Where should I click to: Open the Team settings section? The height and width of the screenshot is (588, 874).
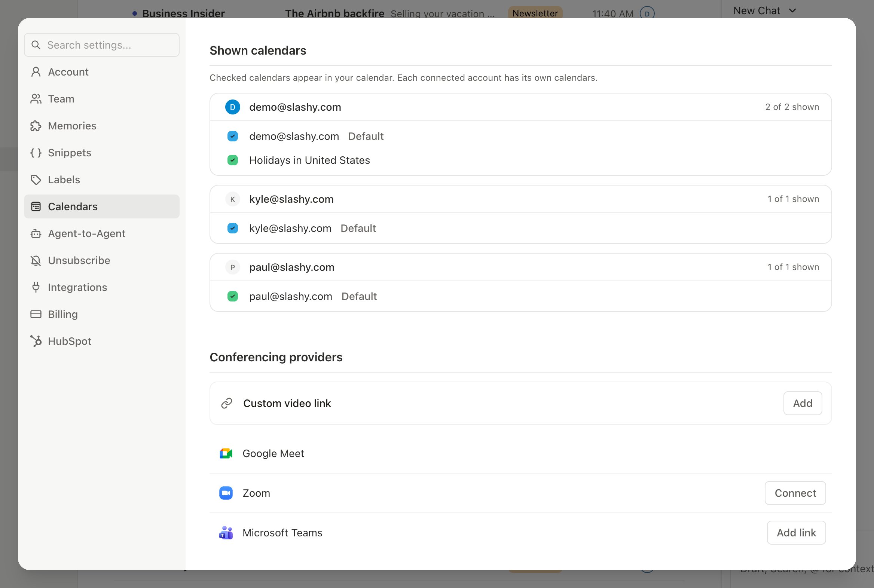click(x=101, y=99)
